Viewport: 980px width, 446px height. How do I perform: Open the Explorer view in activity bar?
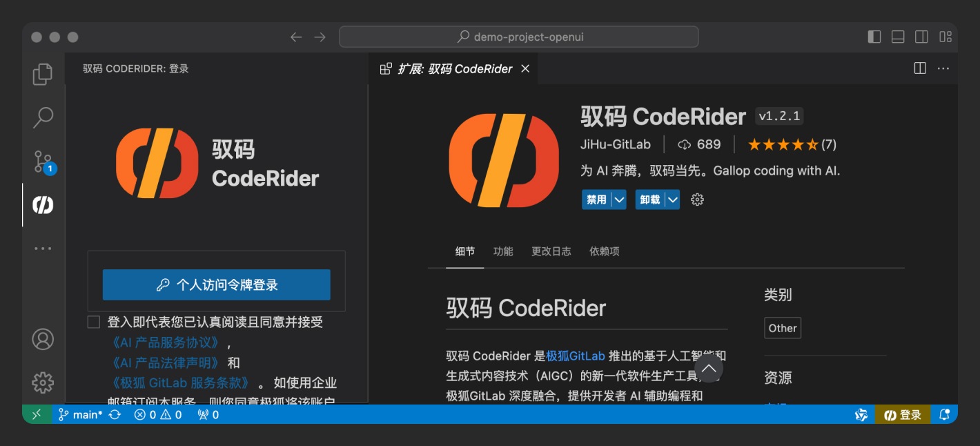point(43,74)
